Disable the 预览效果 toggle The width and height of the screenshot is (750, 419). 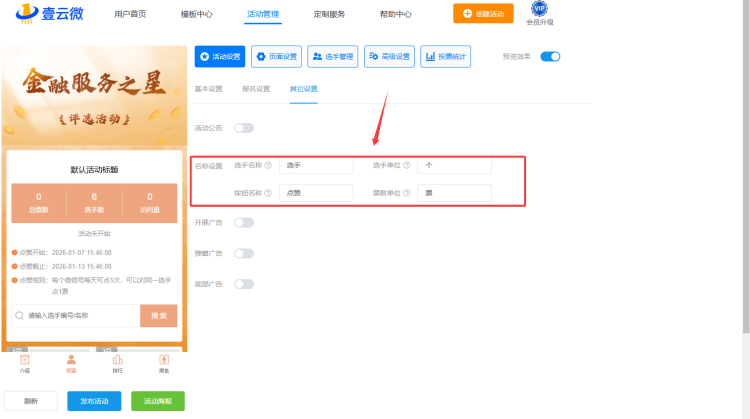point(550,57)
